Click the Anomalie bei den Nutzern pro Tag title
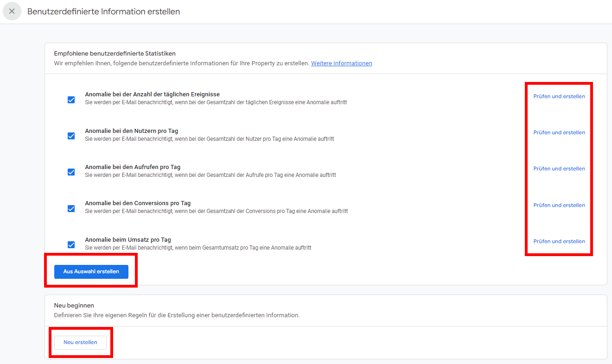Image resolution: width=612 pixels, height=364 pixels. (131, 131)
